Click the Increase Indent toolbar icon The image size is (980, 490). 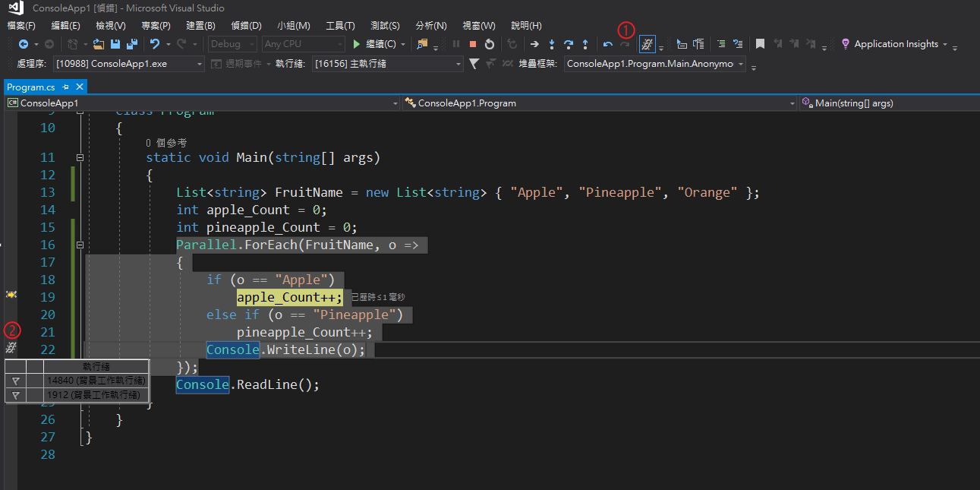[698, 45]
